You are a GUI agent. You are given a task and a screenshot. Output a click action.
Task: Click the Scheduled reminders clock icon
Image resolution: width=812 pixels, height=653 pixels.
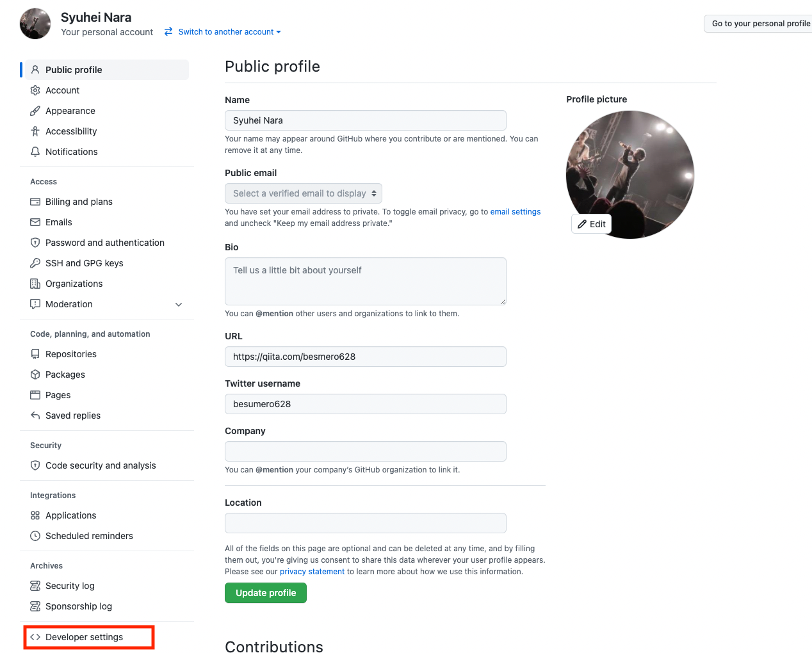(35, 536)
